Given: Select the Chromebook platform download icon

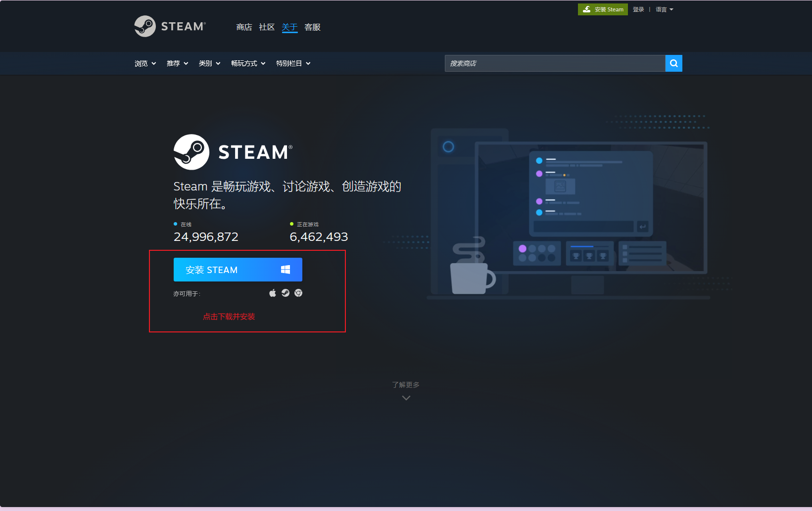Looking at the screenshot, I should [298, 293].
